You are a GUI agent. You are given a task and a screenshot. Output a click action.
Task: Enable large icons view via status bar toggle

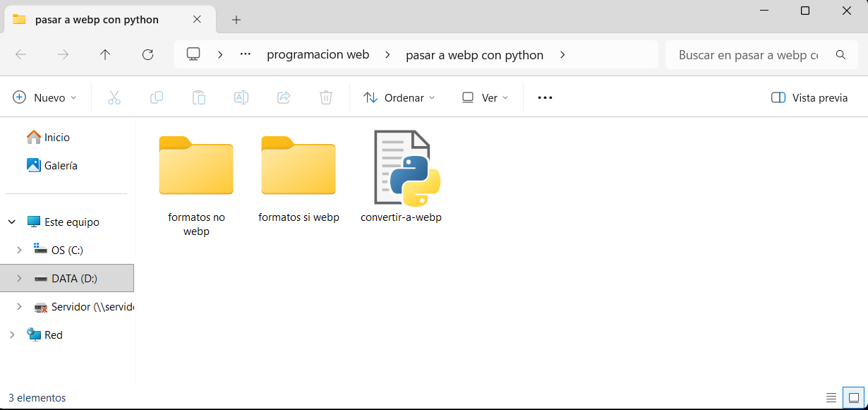pos(852,397)
